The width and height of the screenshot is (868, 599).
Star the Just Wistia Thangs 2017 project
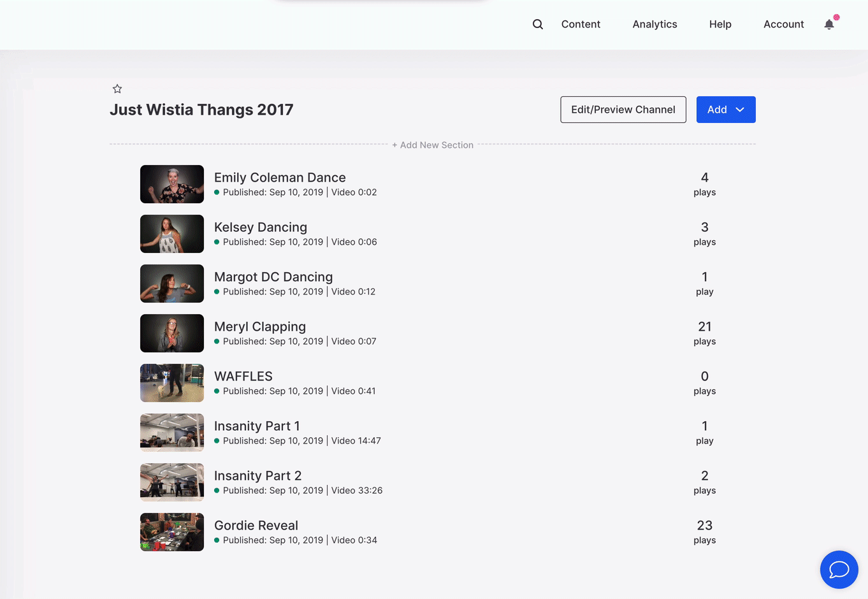[117, 89]
